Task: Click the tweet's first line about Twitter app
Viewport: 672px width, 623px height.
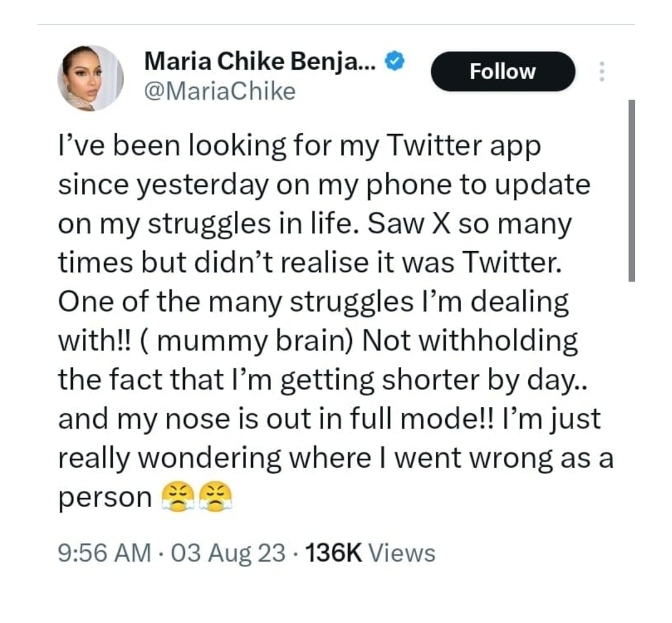Action: 300,146
